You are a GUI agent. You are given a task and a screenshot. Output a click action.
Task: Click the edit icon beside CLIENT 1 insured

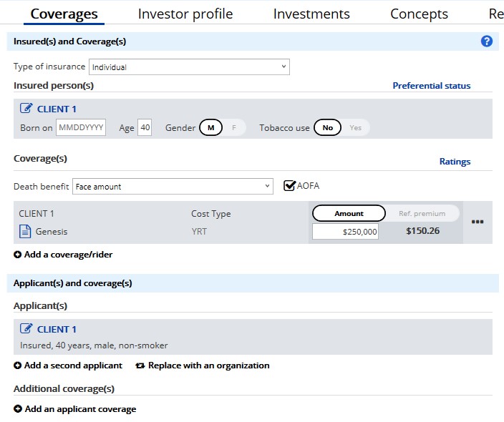click(26, 109)
